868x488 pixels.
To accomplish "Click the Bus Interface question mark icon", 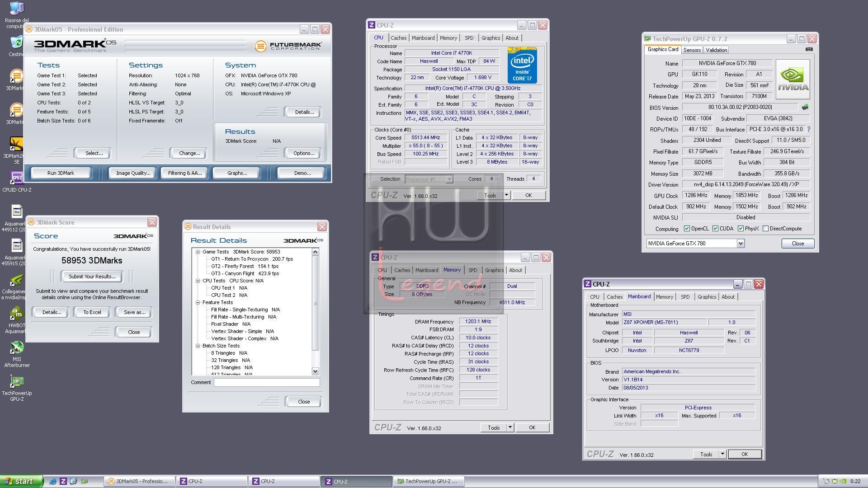I will [x=809, y=129].
